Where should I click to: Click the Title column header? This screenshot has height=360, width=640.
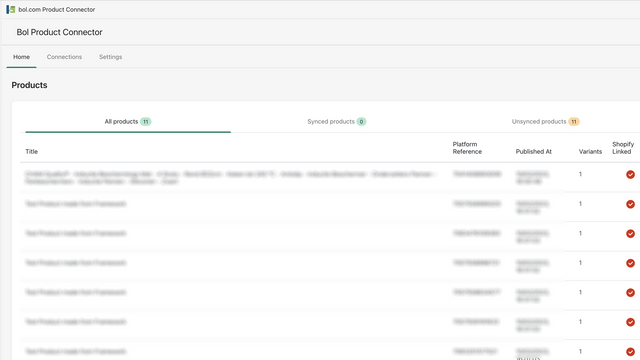pyautogui.click(x=31, y=151)
